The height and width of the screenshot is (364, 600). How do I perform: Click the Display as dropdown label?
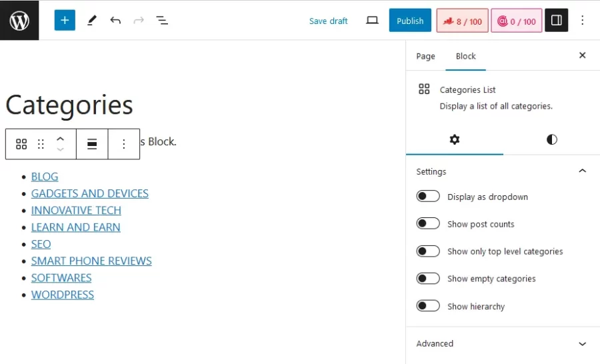[x=487, y=197]
